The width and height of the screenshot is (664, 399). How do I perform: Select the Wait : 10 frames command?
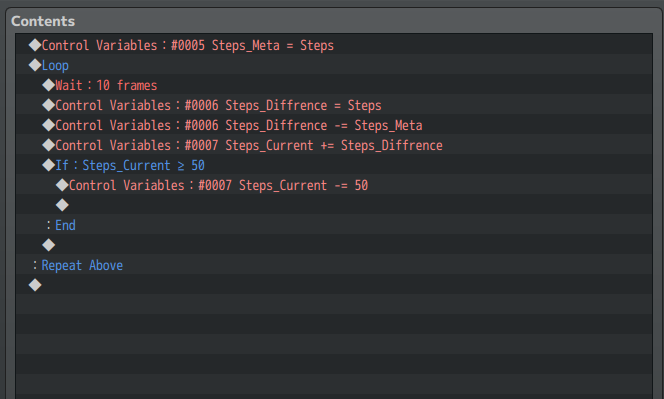point(334,85)
